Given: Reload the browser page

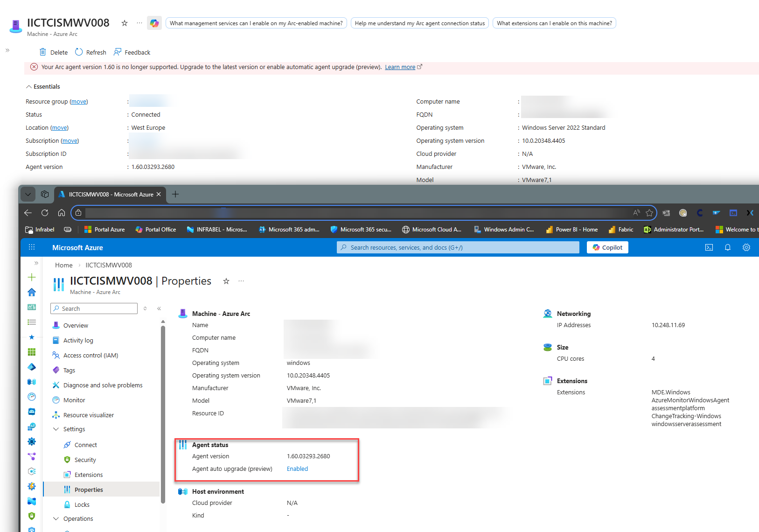Looking at the screenshot, I should coord(45,213).
